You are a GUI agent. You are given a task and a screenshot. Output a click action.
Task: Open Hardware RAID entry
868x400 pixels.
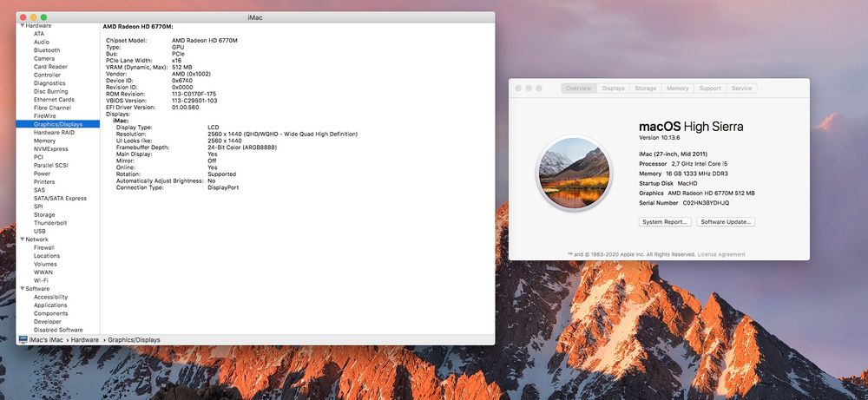54,133
